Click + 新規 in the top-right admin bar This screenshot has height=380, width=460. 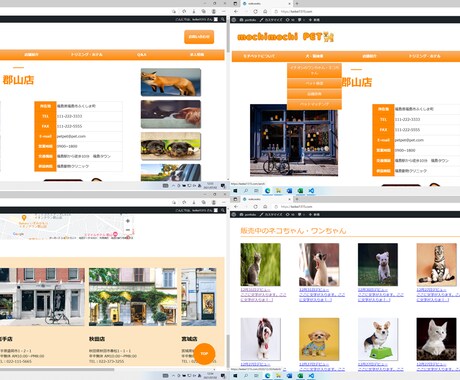pyautogui.click(x=314, y=20)
